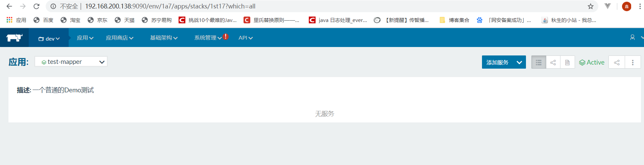Click the 添加服务 button
The width and height of the screenshot is (644, 165).
[497, 63]
